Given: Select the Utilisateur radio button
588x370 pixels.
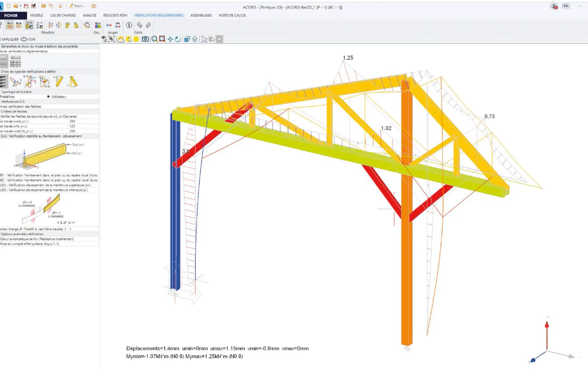Looking at the screenshot, I should coord(48,97).
